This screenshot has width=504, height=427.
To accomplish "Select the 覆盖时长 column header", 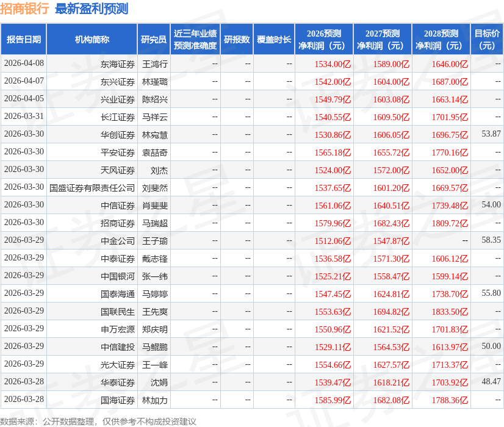I will 274,38.
